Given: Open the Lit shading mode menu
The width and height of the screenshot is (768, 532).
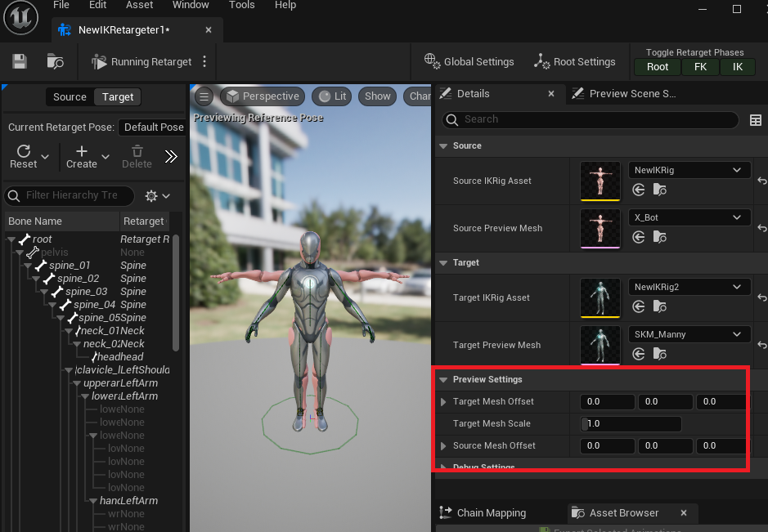Looking at the screenshot, I should (333, 96).
